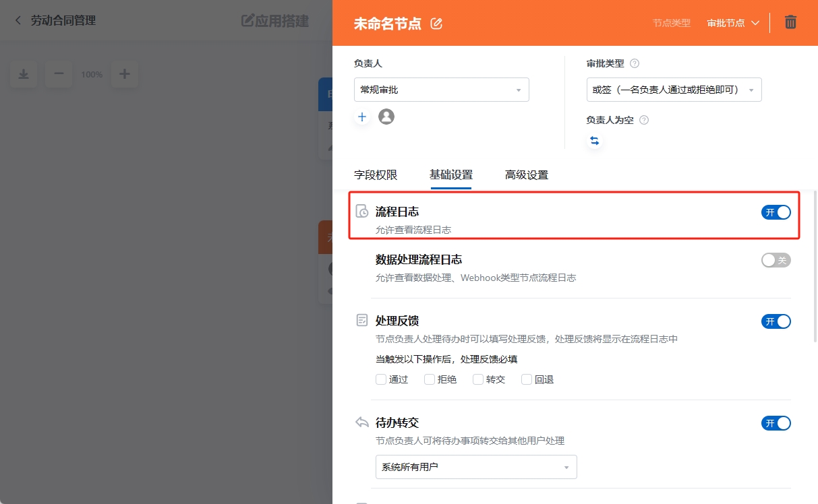Open the 常规审批 dropdown
The height and width of the screenshot is (504, 818).
click(x=441, y=89)
